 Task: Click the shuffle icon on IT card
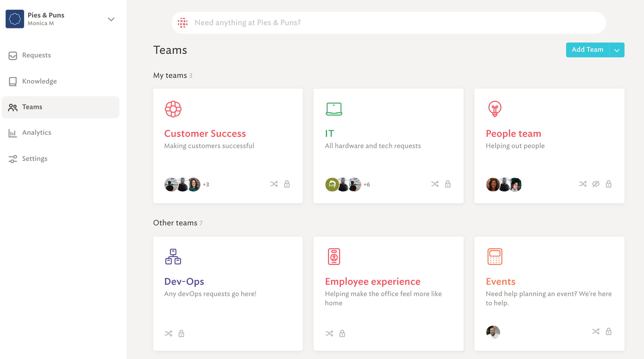pos(435,184)
